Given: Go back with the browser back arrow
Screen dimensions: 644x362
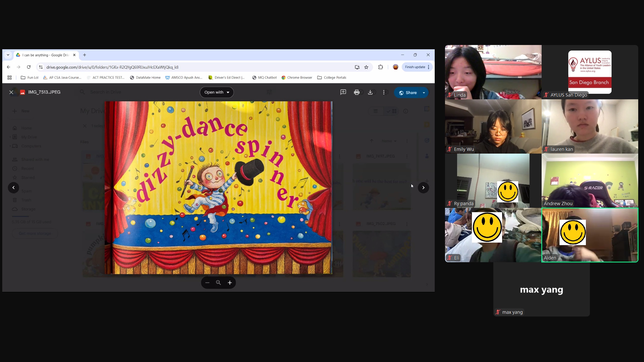Looking at the screenshot, I should (9, 67).
